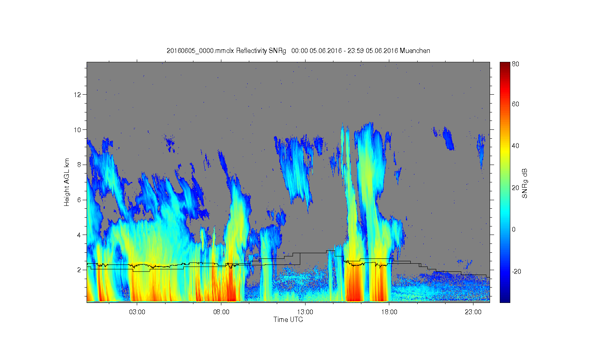The width and height of the screenshot is (607, 364).
Task: Select the 13:00 time tick label
Action: 305,312
